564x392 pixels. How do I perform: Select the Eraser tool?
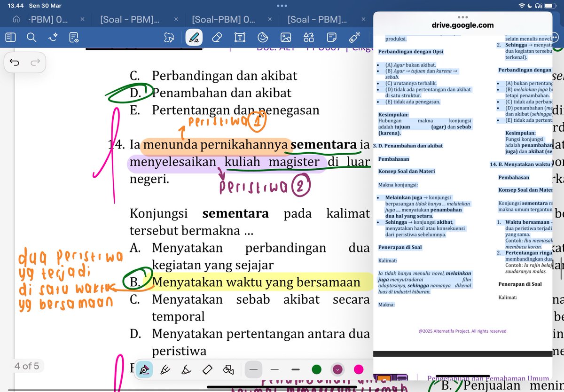(217, 38)
